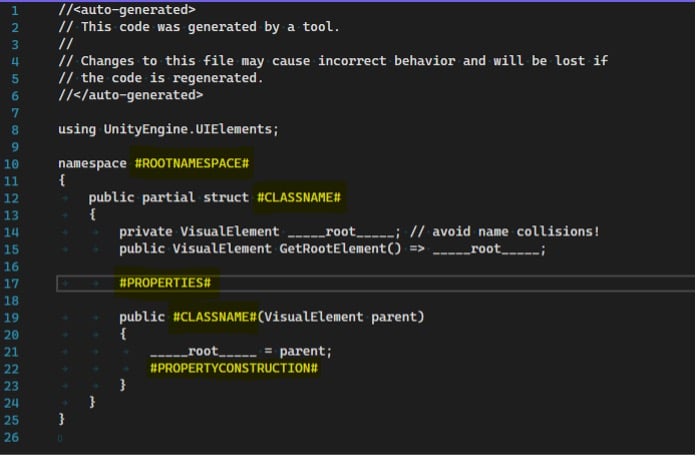Viewport: 696px width, 456px height.
Task: Click #CLASSNAME# in the constructor on line 19
Action: click(x=215, y=317)
